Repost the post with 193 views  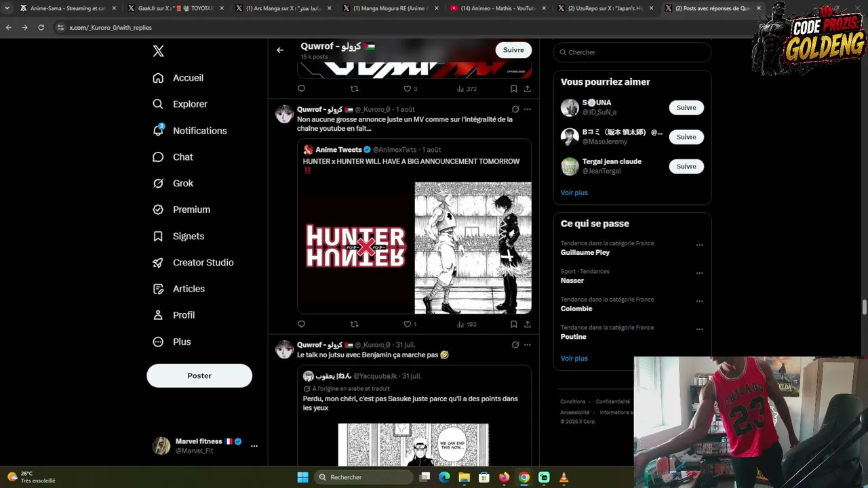click(x=354, y=325)
